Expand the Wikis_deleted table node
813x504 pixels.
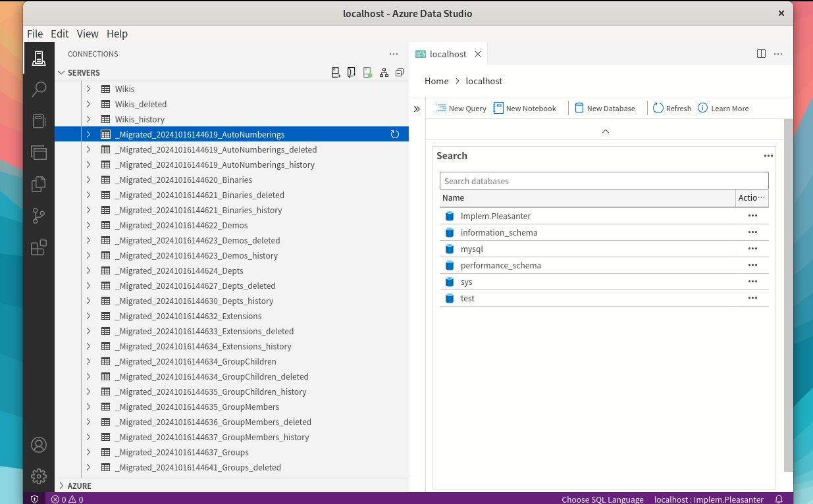(88, 104)
